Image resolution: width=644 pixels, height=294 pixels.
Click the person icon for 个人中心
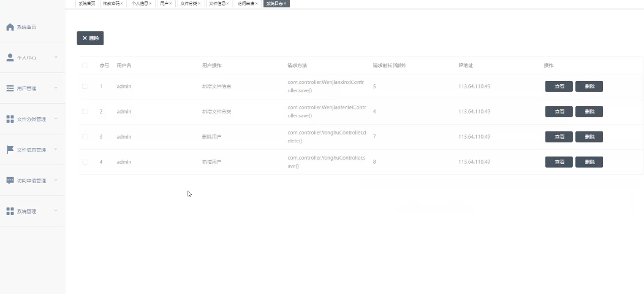(x=10, y=58)
